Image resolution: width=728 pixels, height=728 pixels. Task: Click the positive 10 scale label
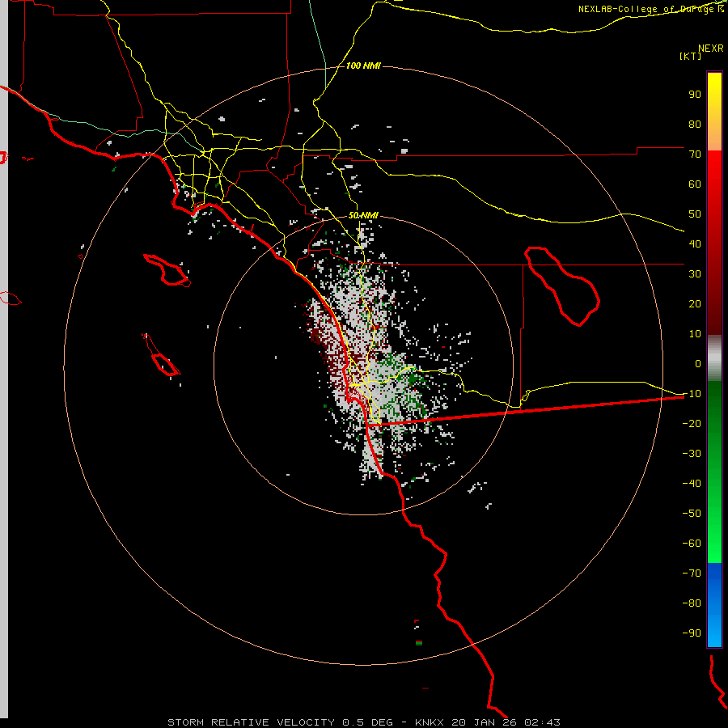click(695, 334)
